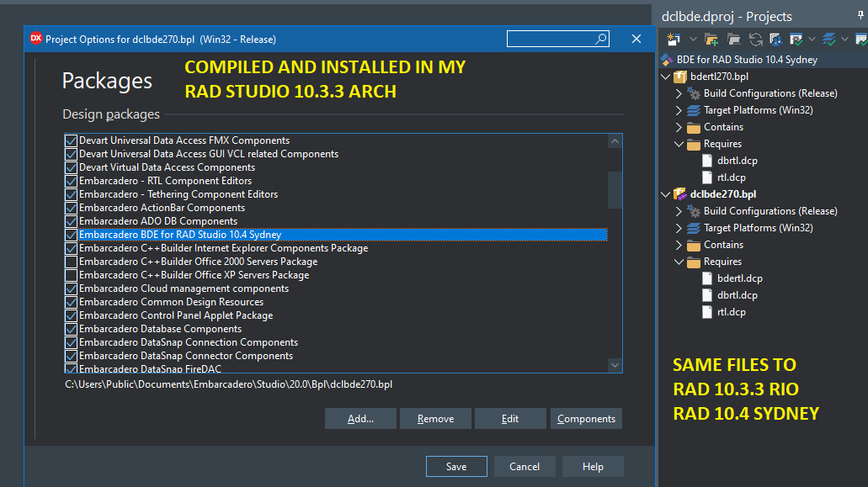Uncheck Embarcadero Database Components checkbox
Screen dimensions: 868x487
click(x=71, y=329)
